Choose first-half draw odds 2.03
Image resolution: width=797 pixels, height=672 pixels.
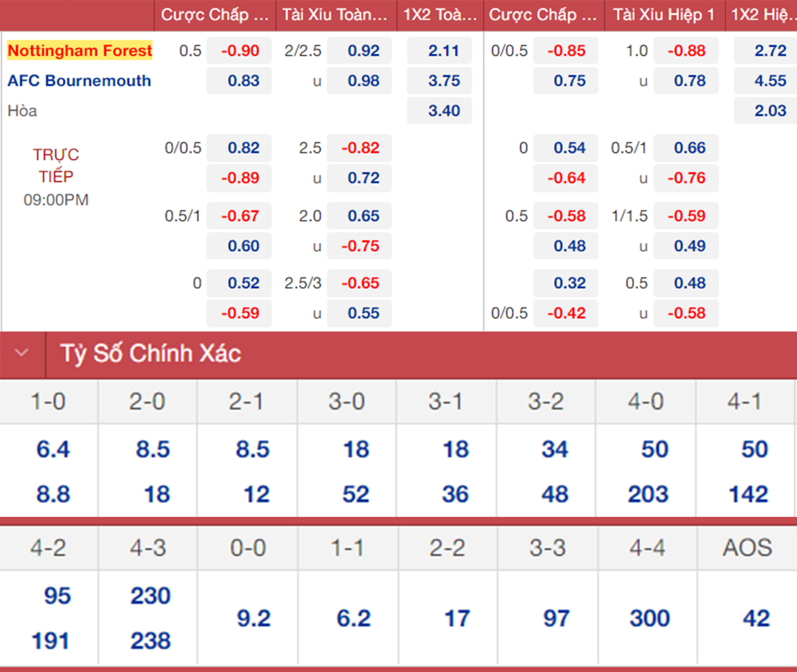tap(769, 111)
